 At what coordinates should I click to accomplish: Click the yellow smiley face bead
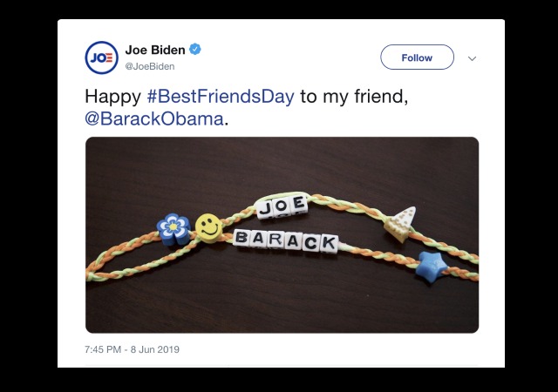click(x=208, y=228)
